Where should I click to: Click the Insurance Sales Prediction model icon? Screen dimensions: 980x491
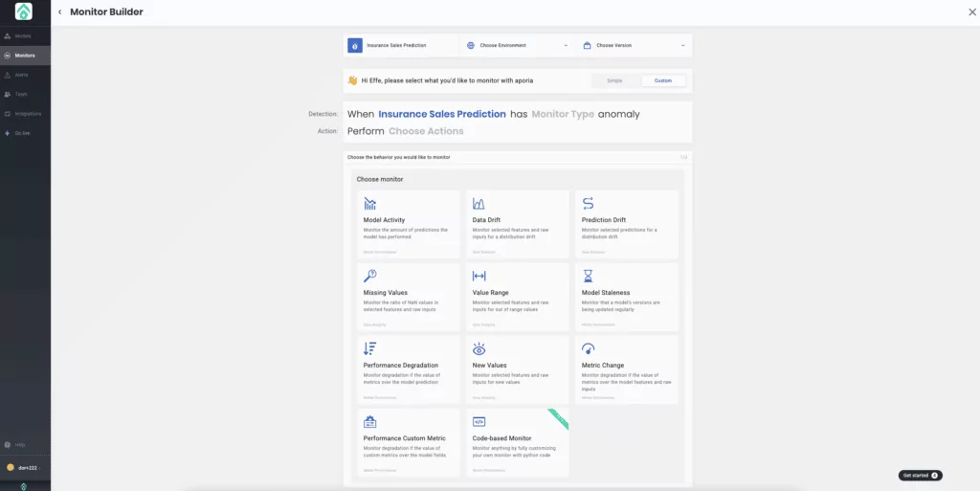click(x=355, y=46)
